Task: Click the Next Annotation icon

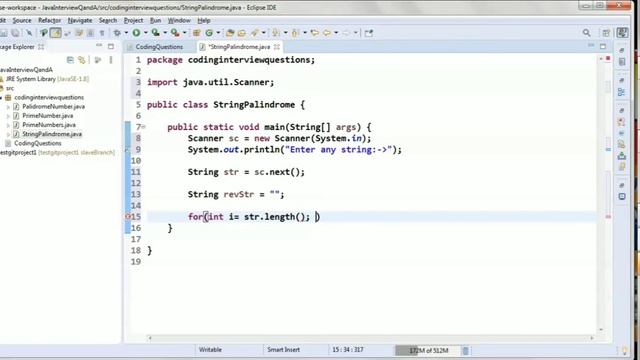Action: point(276,33)
